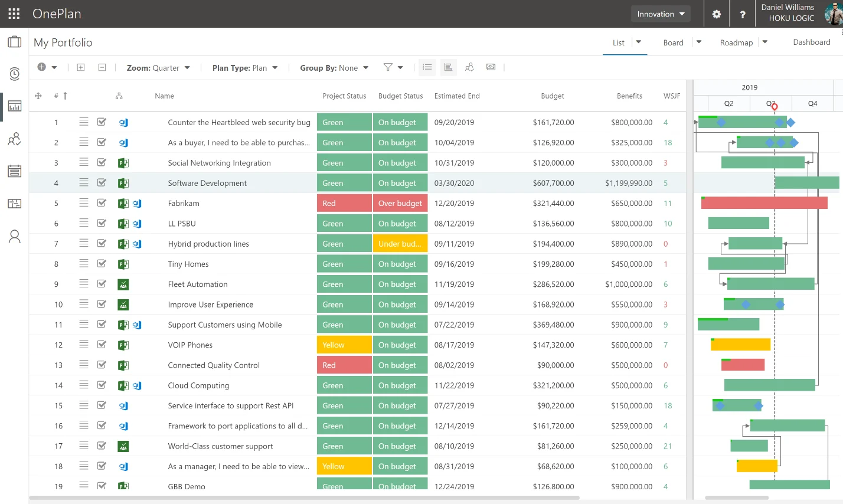
Task: Toggle the Gantt chart view toolbar icon
Action: click(449, 67)
